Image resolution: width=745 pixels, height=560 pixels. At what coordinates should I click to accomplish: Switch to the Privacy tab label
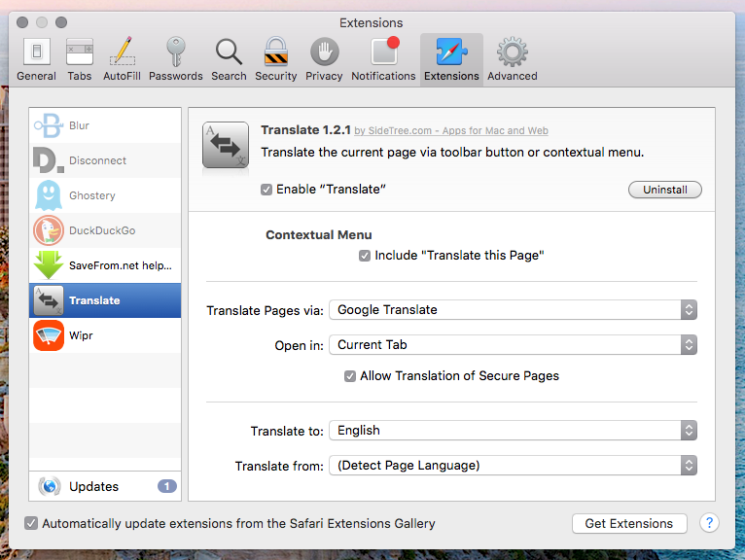(x=324, y=76)
